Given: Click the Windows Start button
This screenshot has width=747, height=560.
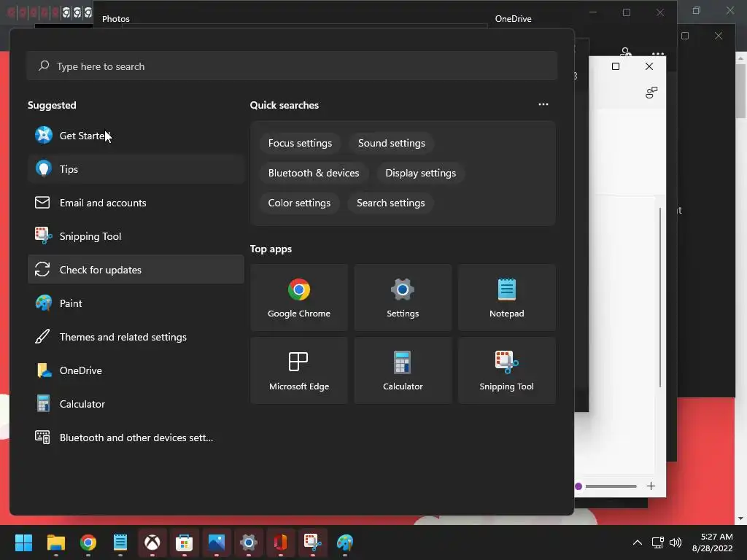Looking at the screenshot, I should coord(23,542).
